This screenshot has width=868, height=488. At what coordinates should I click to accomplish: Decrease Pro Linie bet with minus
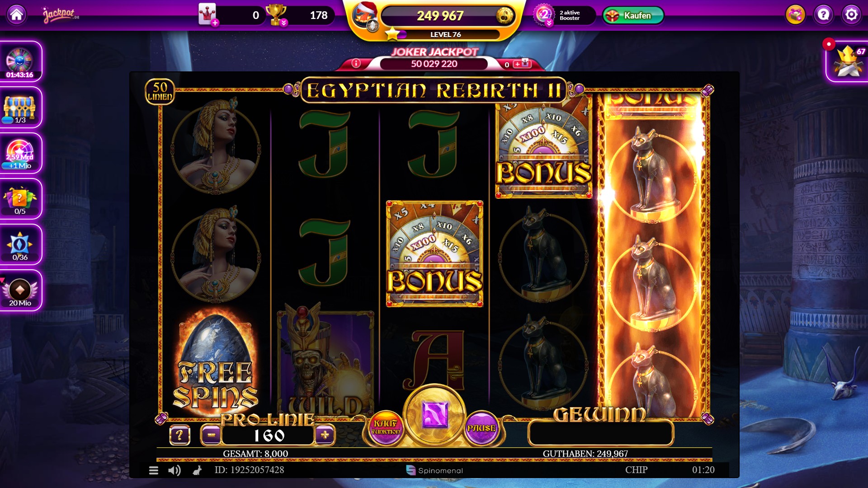[211, 435]
